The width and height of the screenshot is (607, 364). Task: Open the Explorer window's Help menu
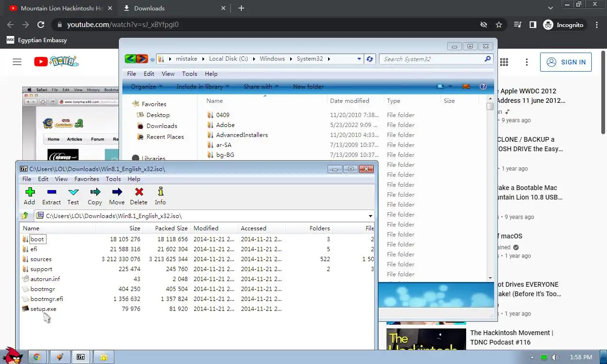pos(211,74)
